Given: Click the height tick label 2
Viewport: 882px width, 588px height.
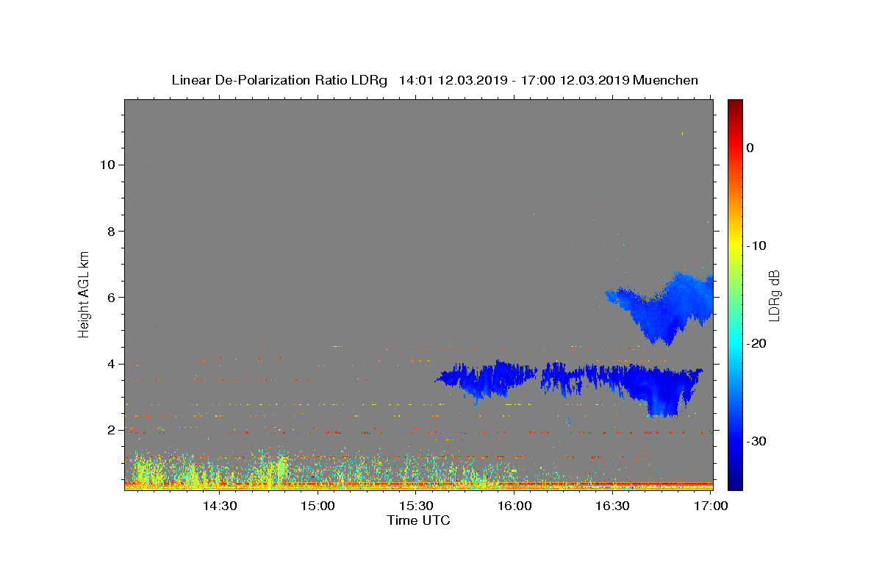Looking at the screenshot, I should tap(112, 430).
